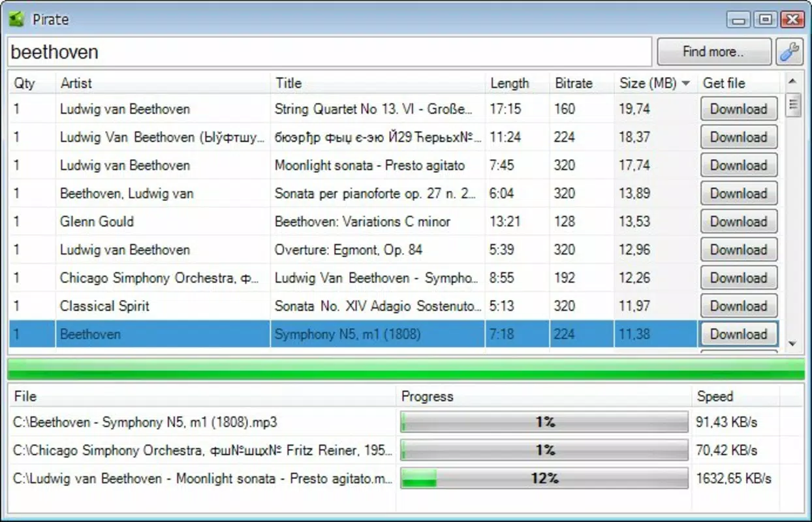Download the Chicago Simphony Orchestra track

pos(739,277)
